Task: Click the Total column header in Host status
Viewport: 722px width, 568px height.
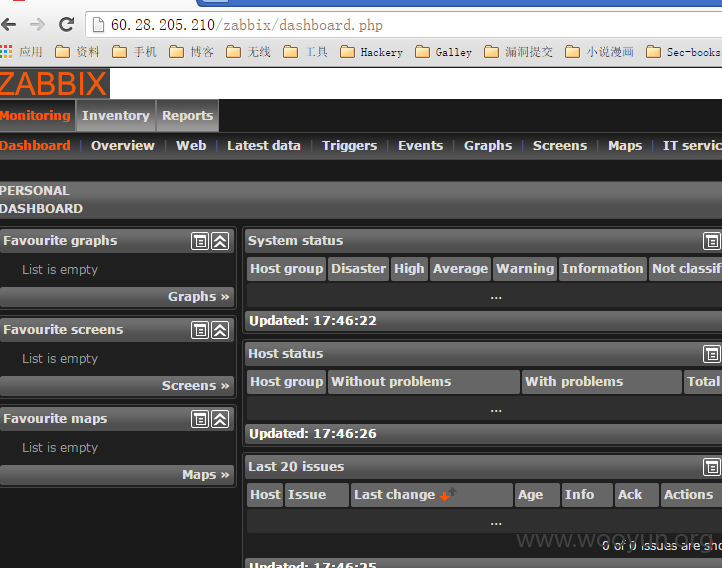Action: 703,382
